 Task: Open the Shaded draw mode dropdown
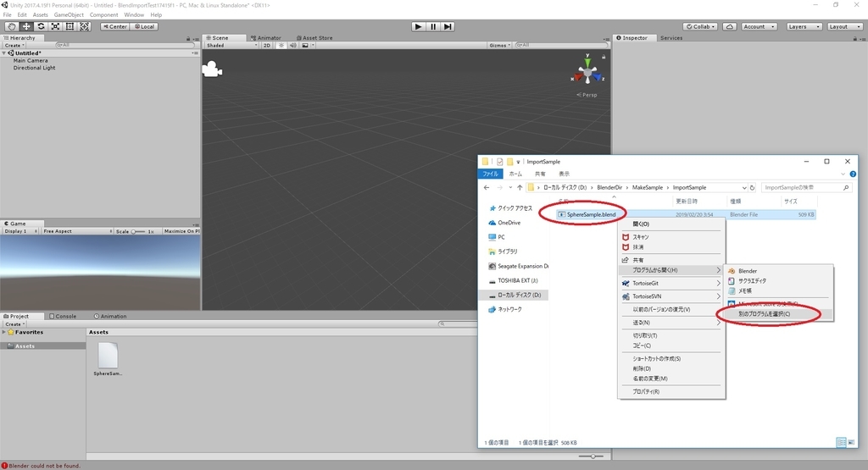231,46
